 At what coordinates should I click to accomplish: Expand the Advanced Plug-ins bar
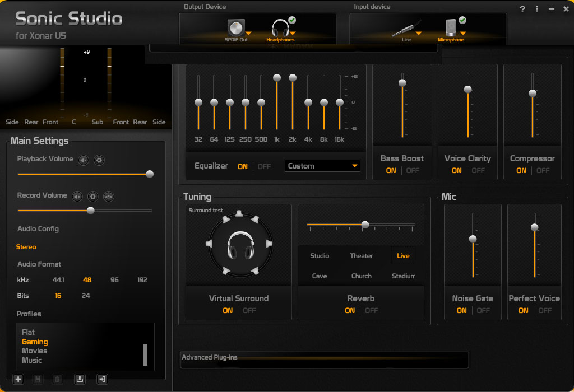pos(325,360)
